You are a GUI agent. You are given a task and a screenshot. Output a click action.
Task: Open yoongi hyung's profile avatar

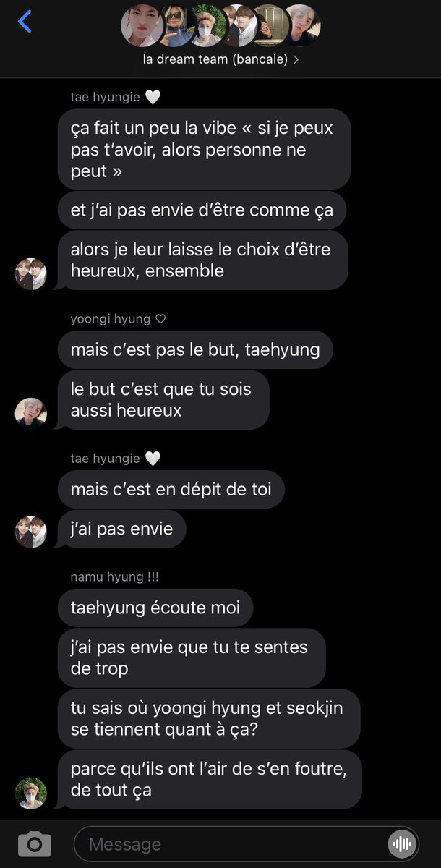(31, 414)
